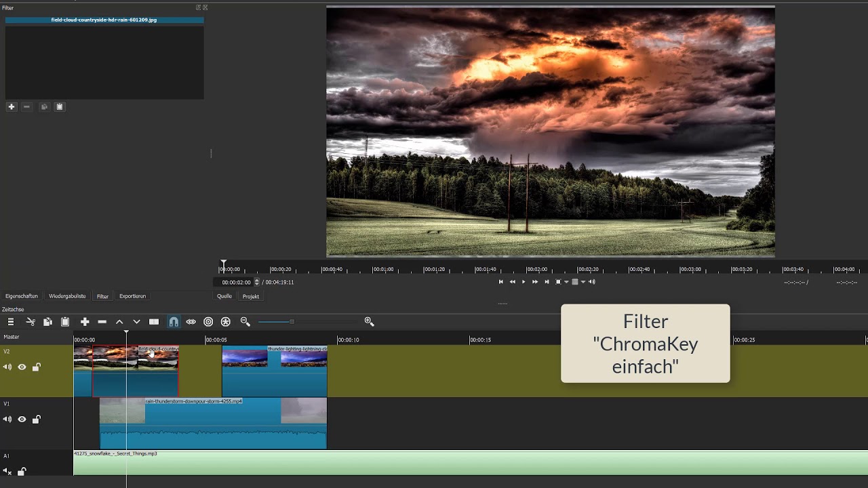
Task: Click the V2 track label
Action: [7, 352]
